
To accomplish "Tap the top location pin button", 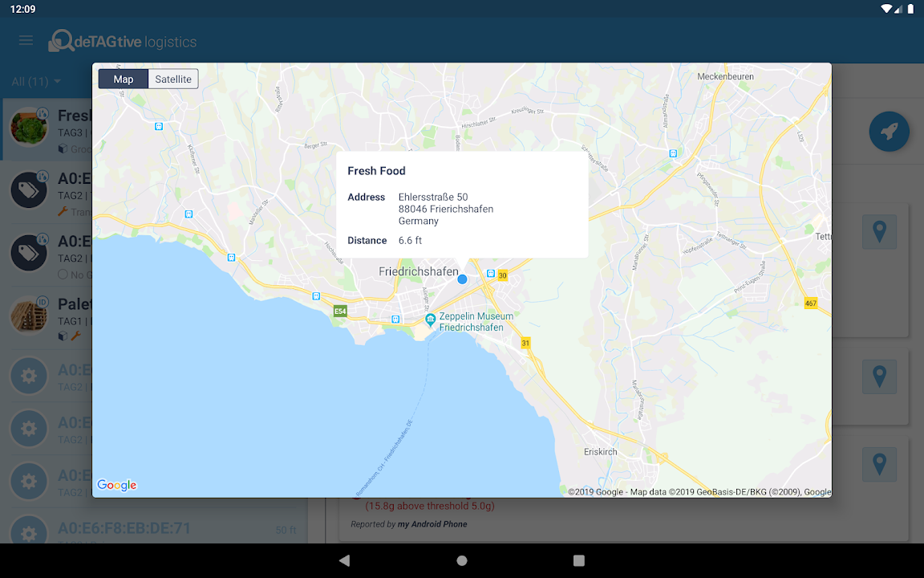I will (x=879, y=232).
